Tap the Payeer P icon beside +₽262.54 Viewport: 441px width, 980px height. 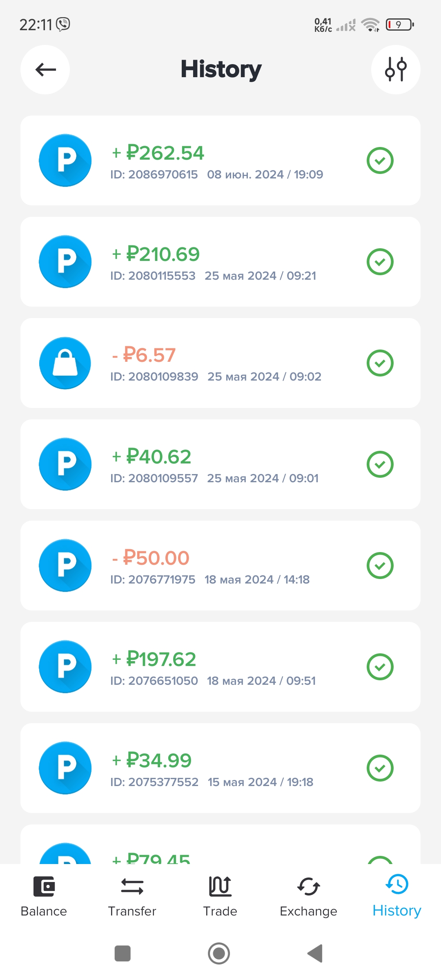pyautogui.click(x=65, y=160)
